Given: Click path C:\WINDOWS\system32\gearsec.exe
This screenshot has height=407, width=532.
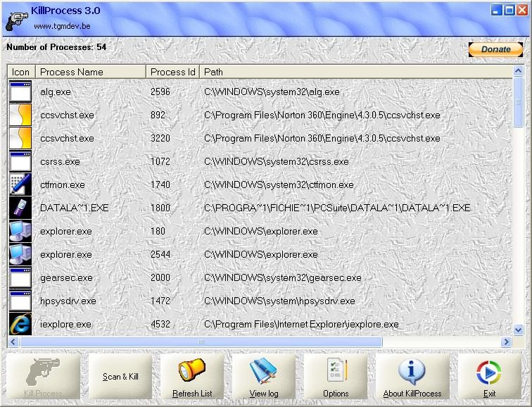Looking at the screenshot, I should [283, 278].
